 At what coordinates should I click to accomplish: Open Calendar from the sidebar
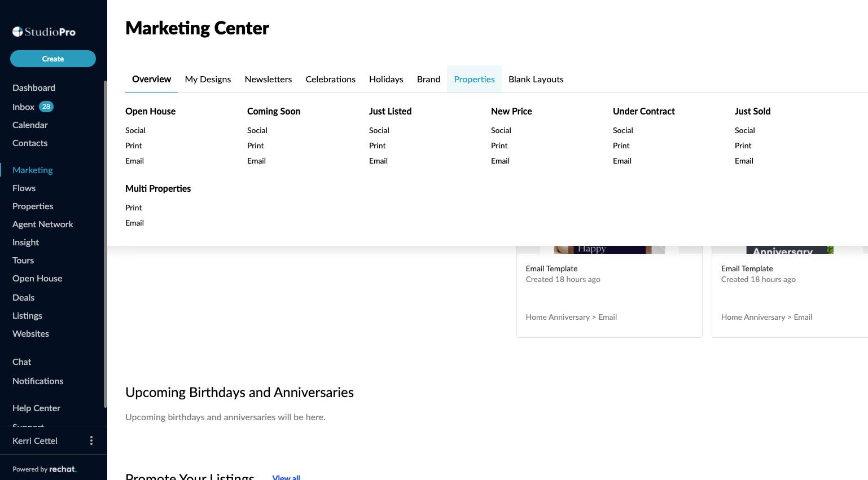coord(30,125)
